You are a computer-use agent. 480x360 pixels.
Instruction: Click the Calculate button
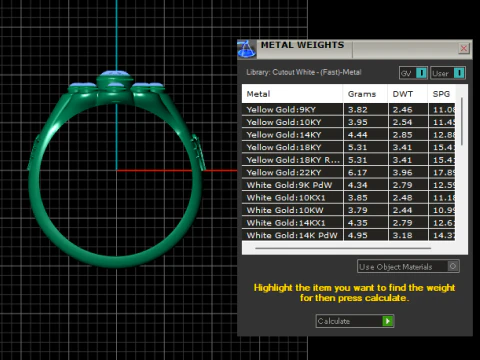[355, 321]
